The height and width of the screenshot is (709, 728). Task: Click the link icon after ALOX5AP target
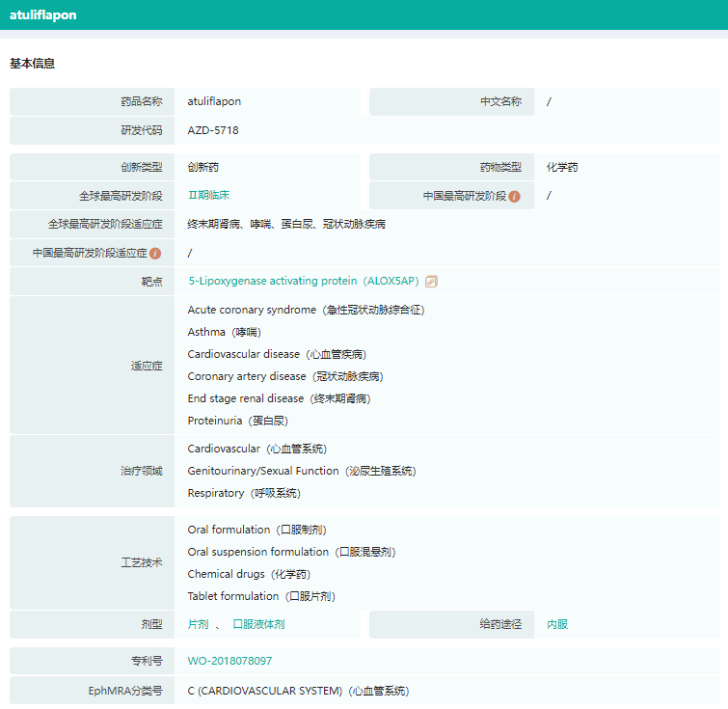click(431, 282)
